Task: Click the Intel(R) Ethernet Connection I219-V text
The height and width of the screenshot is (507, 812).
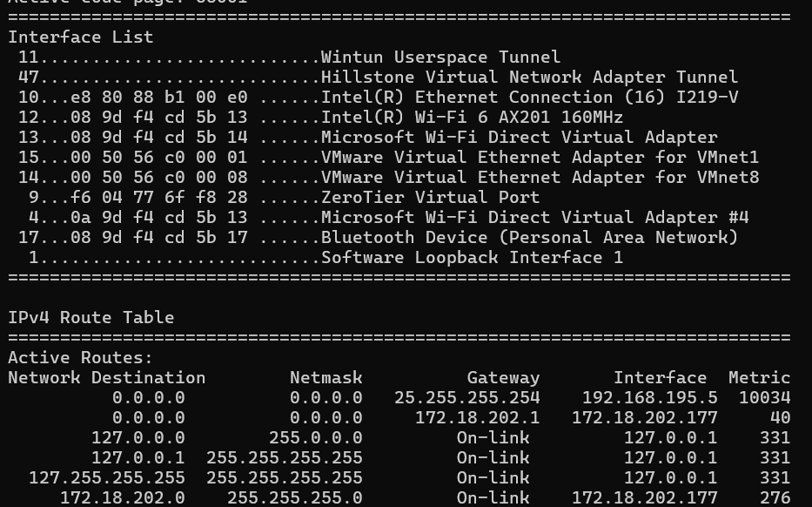Action: pyautogui.click(x=529, y=97)
